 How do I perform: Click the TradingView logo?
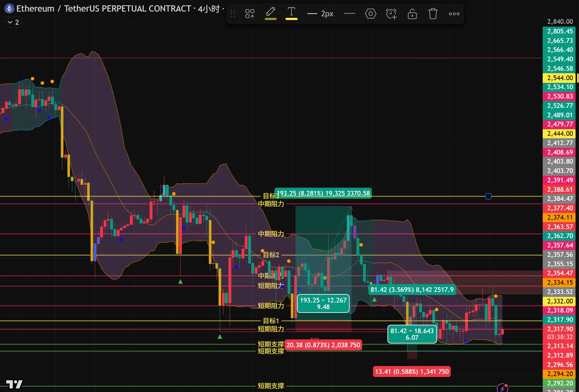tap(14, 384)
